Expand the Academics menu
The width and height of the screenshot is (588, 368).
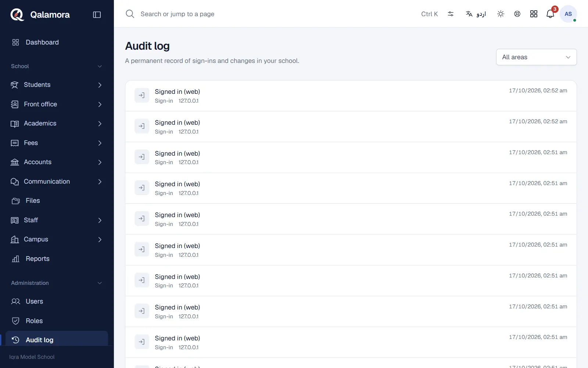tap(57, 124)
